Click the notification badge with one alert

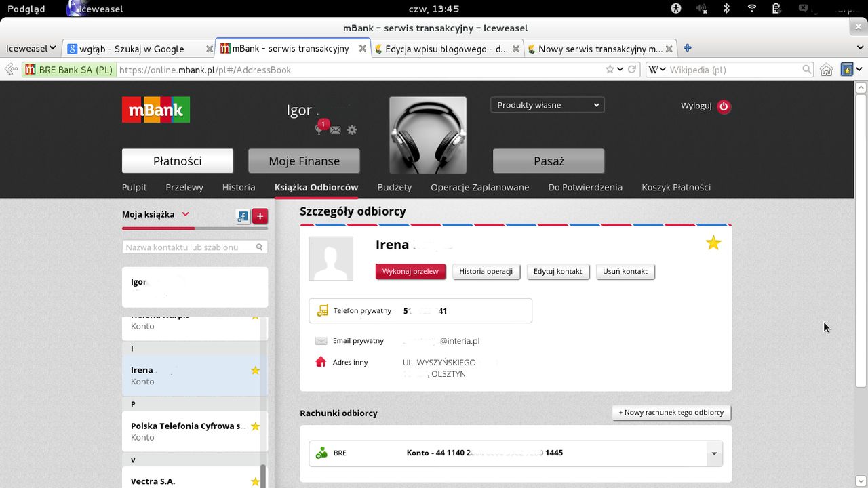(x=323, y=124)
